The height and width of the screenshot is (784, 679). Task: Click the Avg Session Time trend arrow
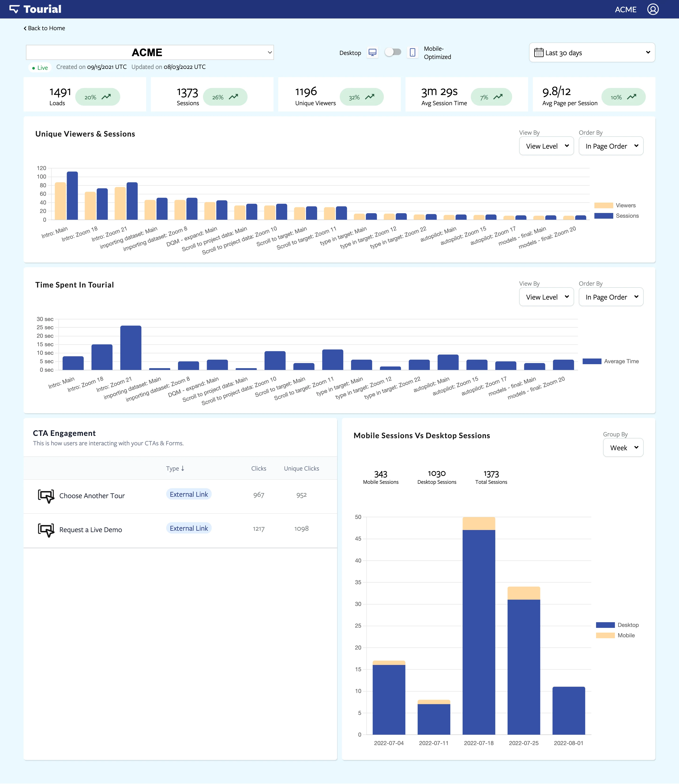[498, 97]
